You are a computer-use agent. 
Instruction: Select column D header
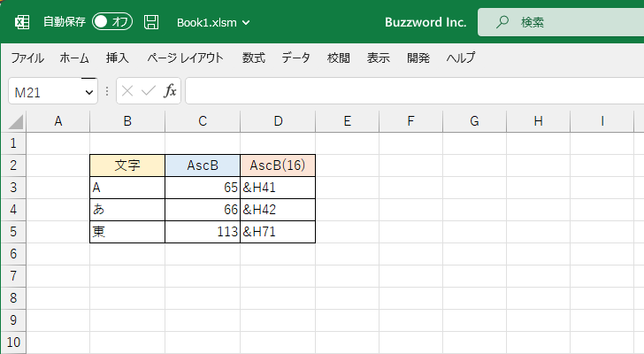[x=278, y=121]
